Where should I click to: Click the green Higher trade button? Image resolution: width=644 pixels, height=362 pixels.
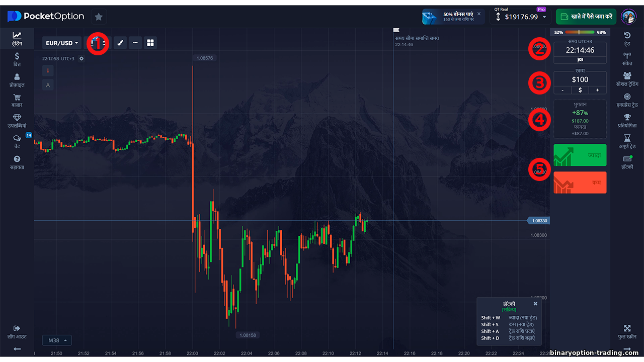[x=580, y=155]
